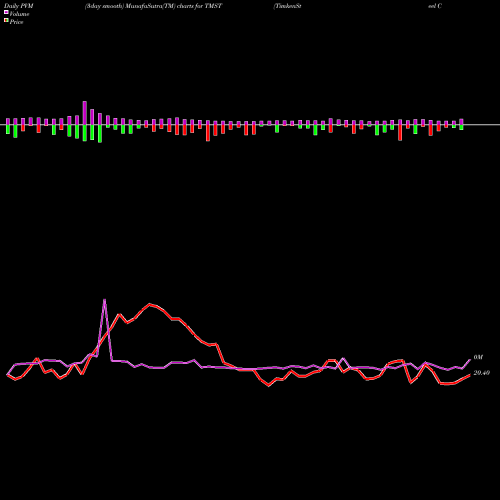Click the 0M volume value label

pos(478,357)
